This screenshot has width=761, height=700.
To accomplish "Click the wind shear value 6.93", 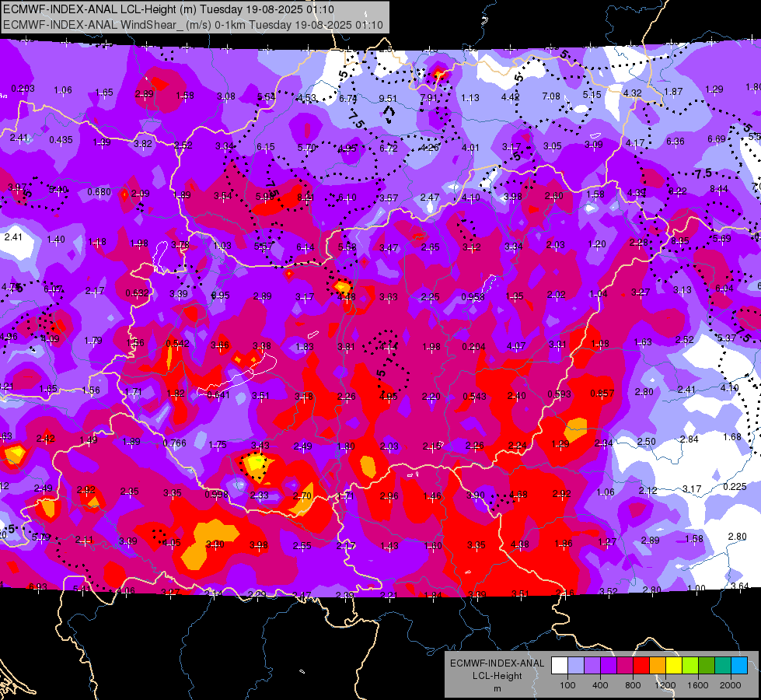I will pyautogui.click(x=38, y=586).
